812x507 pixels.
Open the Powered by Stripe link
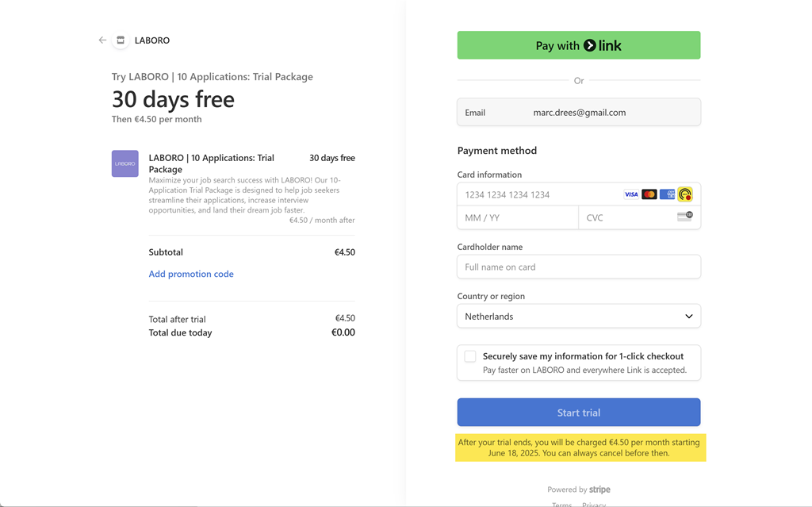tap(579, 490)
